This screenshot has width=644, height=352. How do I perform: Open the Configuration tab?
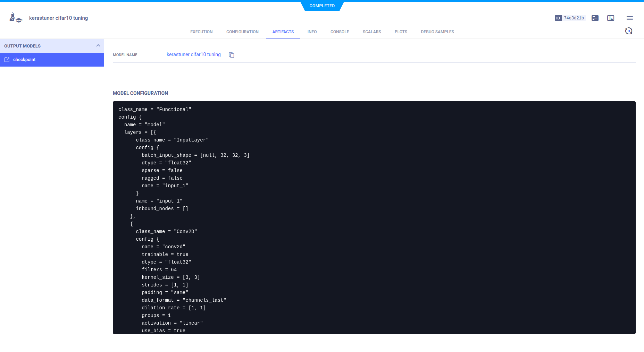242,32
